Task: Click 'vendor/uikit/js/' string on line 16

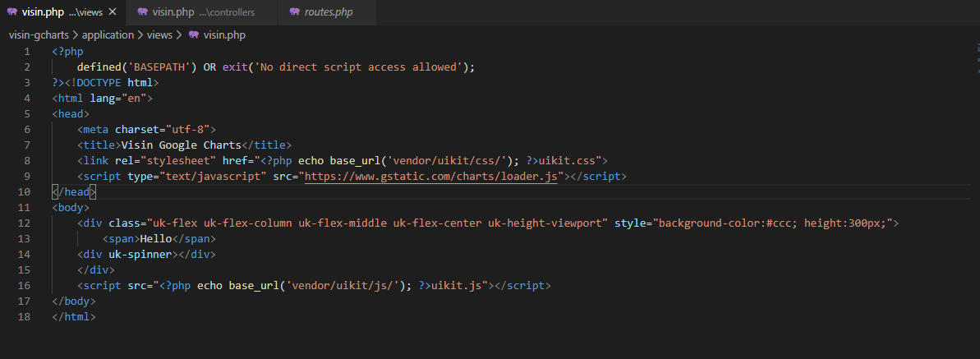Action: [x=342, y=286]
